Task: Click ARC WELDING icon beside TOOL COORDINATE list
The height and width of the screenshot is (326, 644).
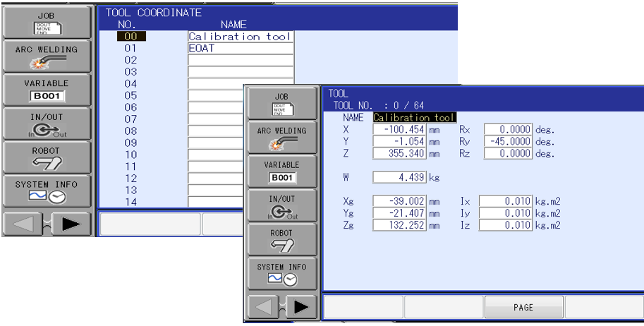Action: tap(47, 56)
